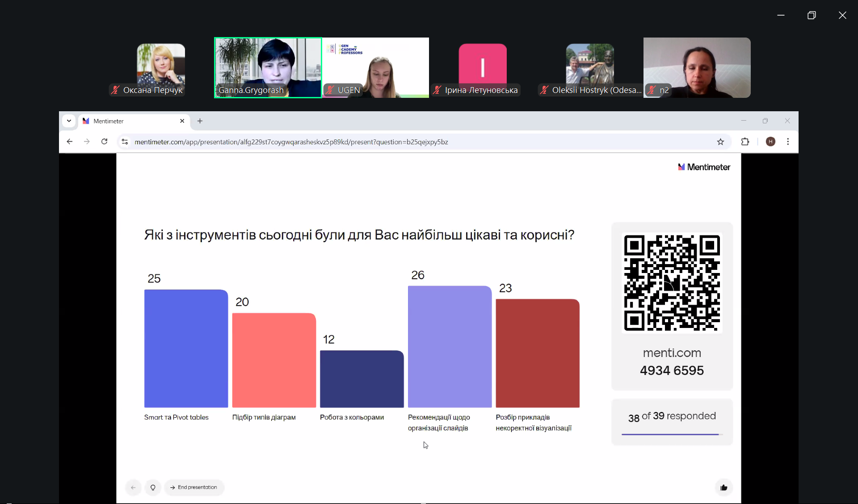Go to previous Mentimeter slide arrow
Viewport: 858px width, 504px height.
(x=133, y=487)
